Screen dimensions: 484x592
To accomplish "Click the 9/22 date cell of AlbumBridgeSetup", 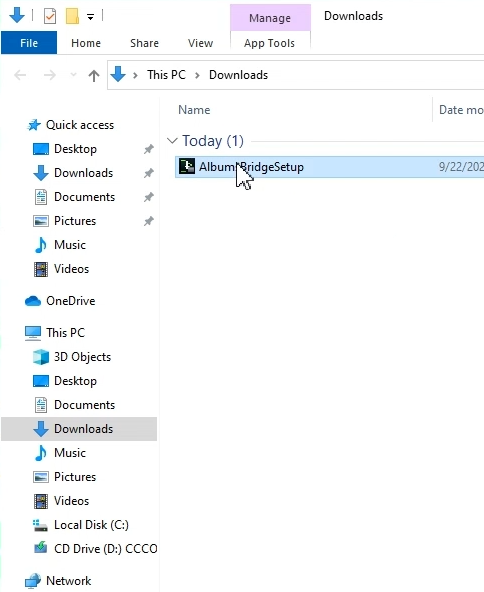I will coord(461,167).
